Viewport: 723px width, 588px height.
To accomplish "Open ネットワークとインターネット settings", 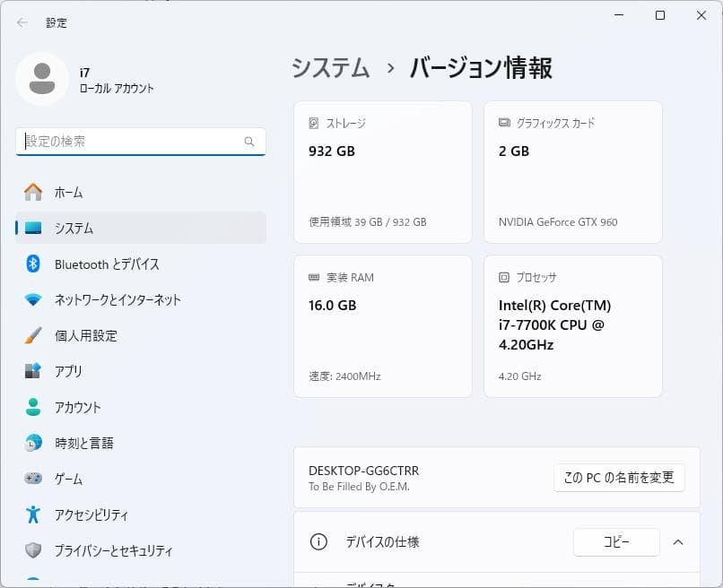I will click(32, 299).
